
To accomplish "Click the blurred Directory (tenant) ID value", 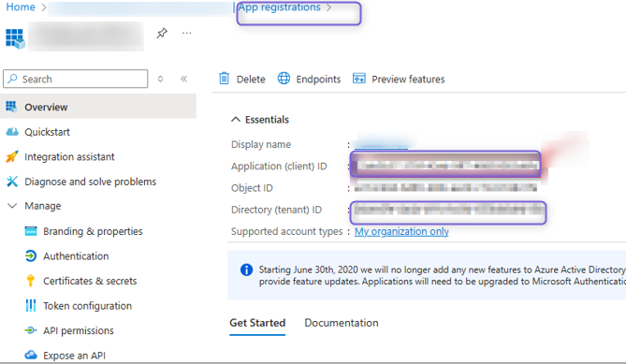I will [449, 210].
